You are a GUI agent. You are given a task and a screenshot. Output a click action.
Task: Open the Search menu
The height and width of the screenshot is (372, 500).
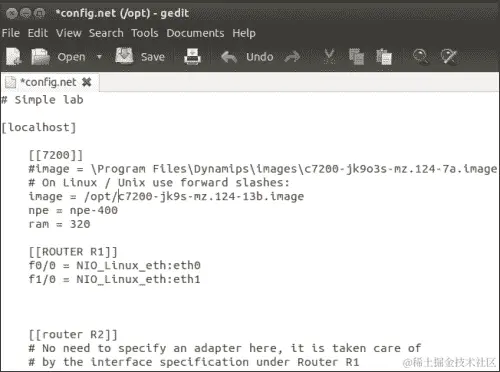[106, 33]
